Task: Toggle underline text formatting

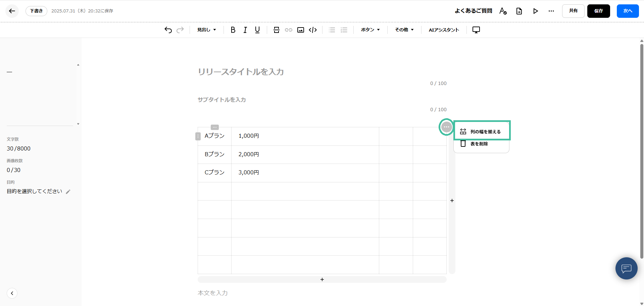Action: click(257, 30)
